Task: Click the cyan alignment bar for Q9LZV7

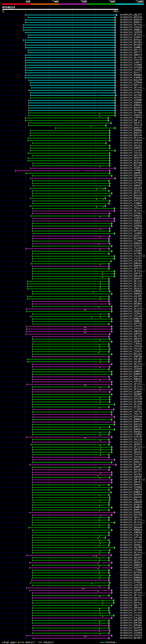Action: click(71, 15)
